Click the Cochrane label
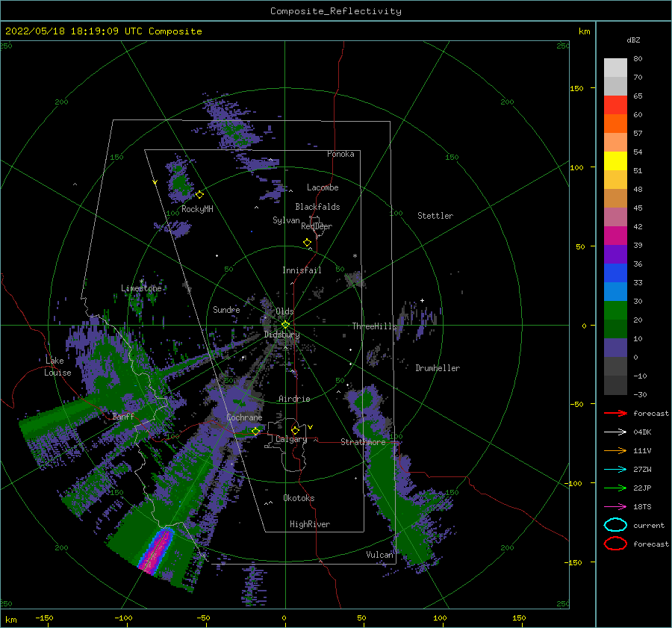Screen dimensions: 672x628 [244, 417]
